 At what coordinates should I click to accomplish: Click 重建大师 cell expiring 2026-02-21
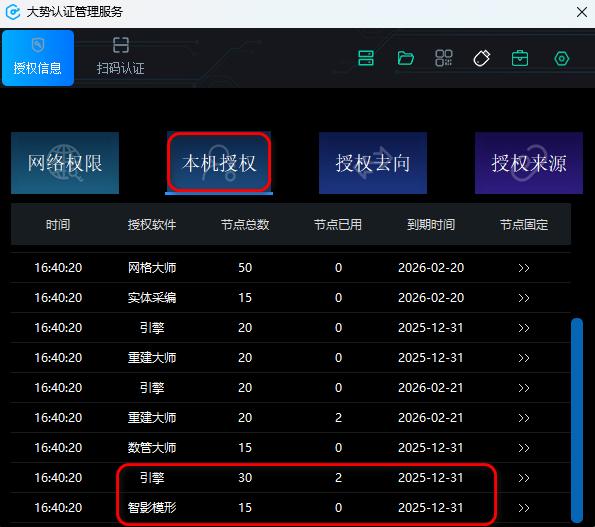[152, 418]
